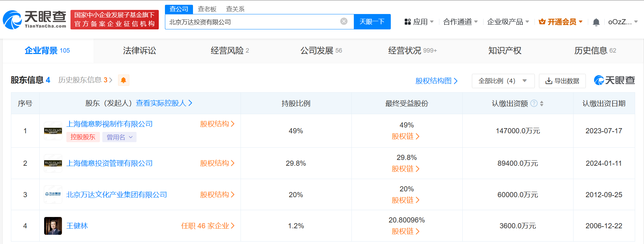The image size is (644, 244).
Task: Click the 天眼一下 search button
Action: [x=372, y=22]
